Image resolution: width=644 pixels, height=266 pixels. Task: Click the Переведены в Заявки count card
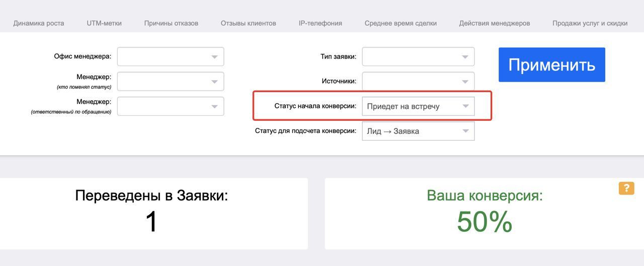tap(151, 214)
